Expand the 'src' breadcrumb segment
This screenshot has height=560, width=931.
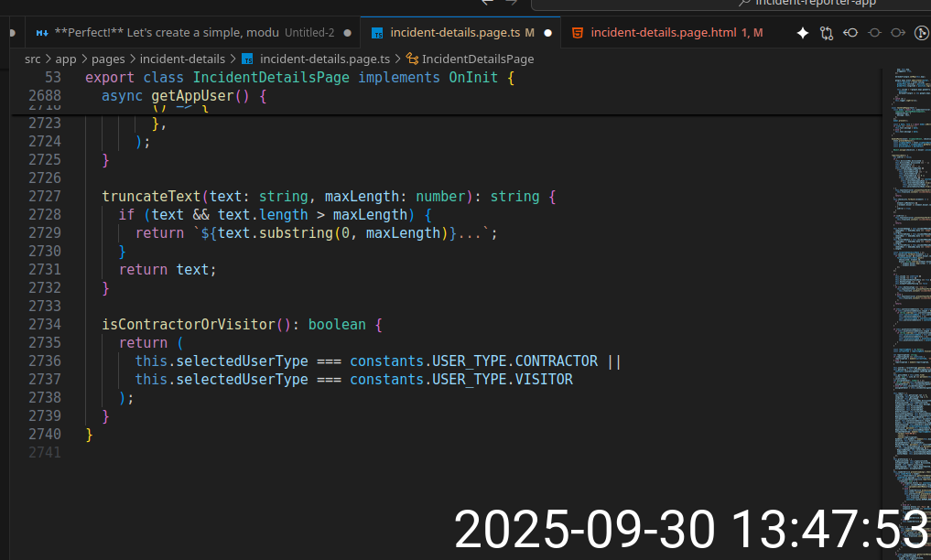(33, 59)
